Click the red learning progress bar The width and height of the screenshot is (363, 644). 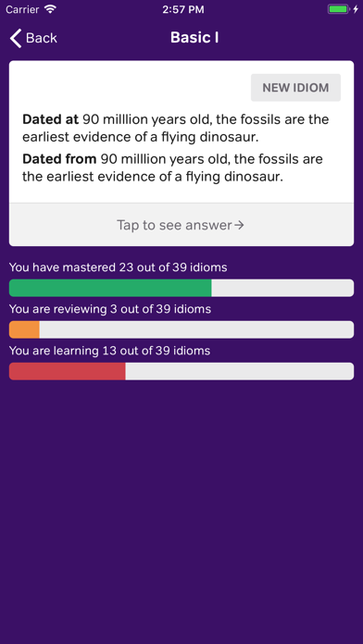68,371
